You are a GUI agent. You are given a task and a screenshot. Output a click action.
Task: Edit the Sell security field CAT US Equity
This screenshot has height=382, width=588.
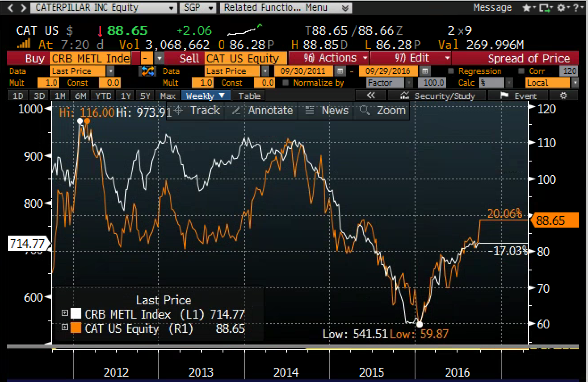point(246,58)
